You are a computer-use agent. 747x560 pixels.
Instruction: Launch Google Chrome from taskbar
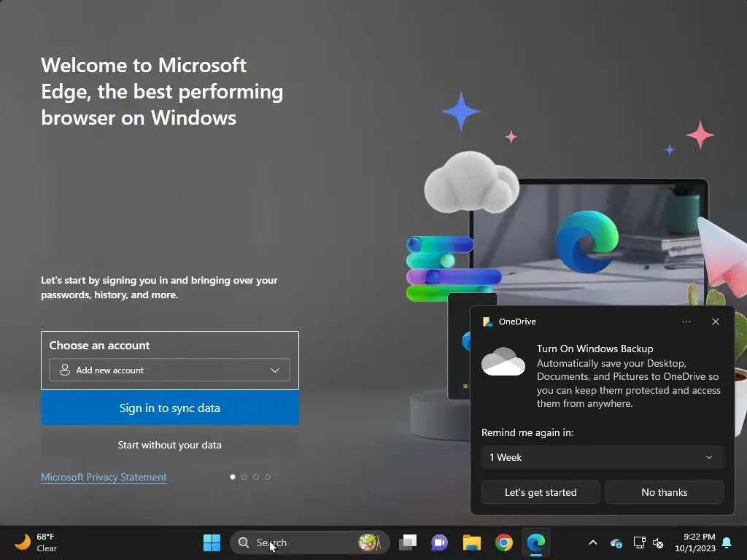pyautogui.click(x=503, y=542)
